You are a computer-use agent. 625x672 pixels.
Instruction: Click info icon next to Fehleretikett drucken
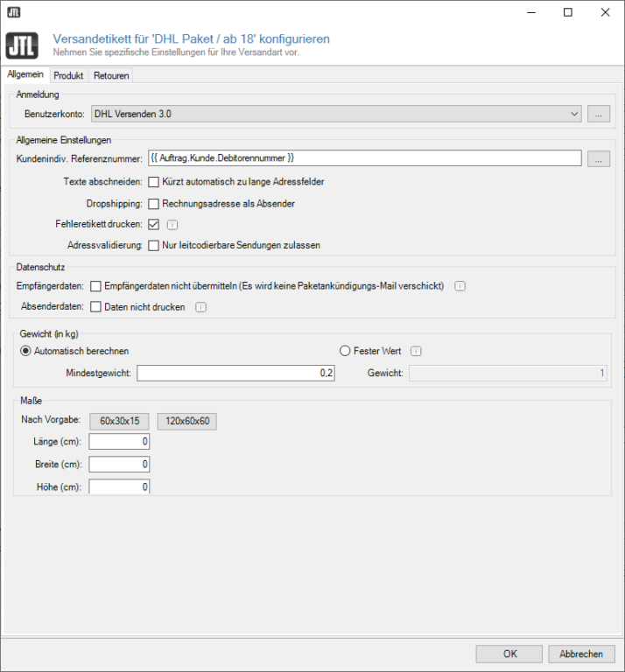172,224
